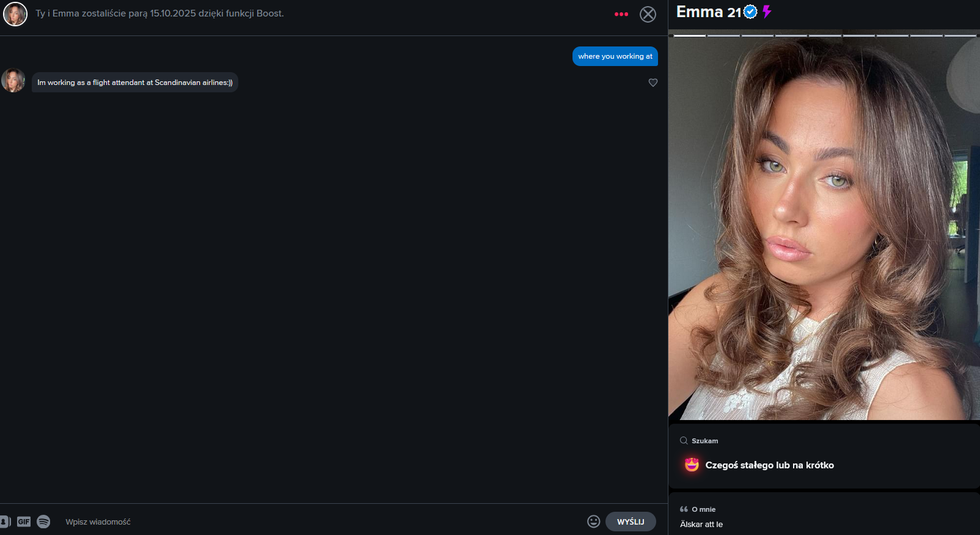This screenshot has height=535, width=980.
Task: Jump to the second photo indicator segment
Action: pyautogui.click(x=723, y=35)
